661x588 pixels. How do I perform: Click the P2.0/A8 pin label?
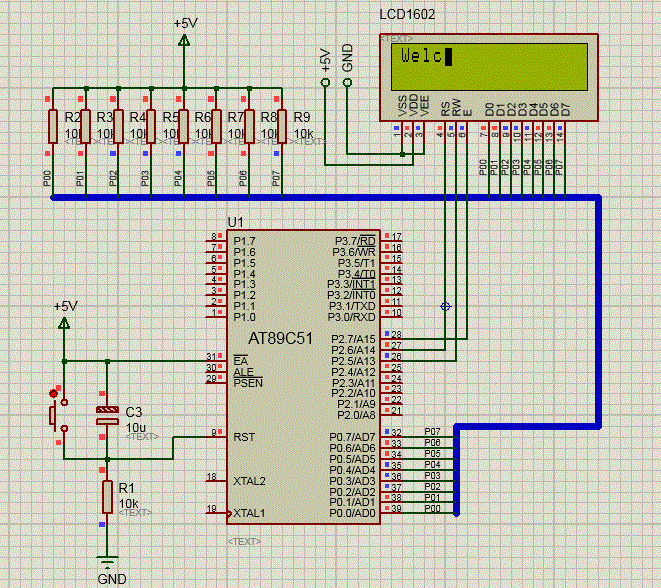click(x=356, y=415)
